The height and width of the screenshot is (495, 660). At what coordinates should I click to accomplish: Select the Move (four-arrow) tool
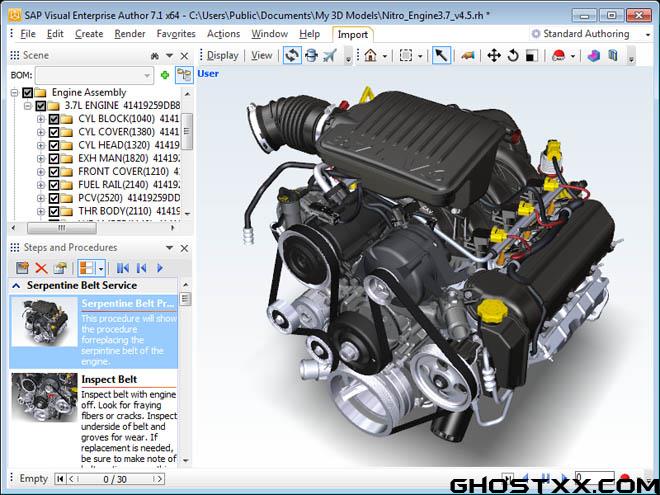494,56
